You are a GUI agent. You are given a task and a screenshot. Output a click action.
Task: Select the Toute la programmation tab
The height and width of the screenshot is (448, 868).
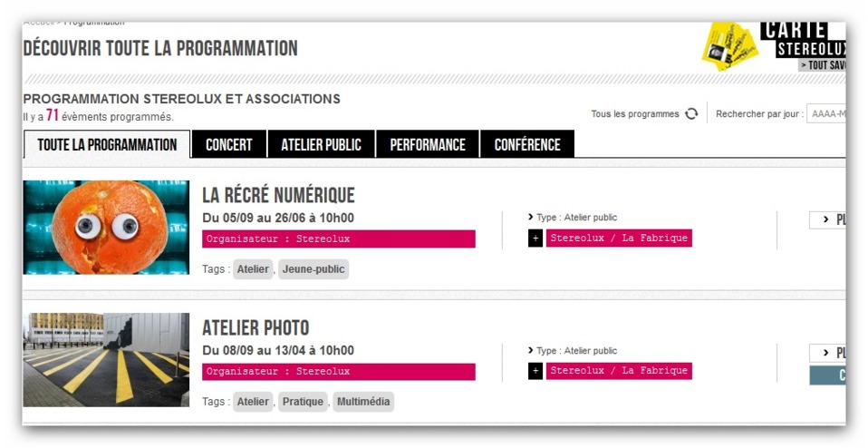(107, 145)
